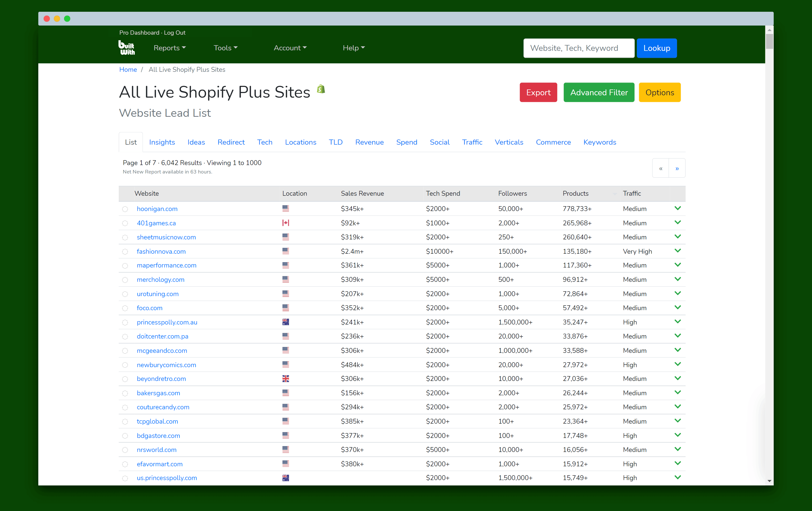
Task: Open the Account dropdown menu
Action: tap(290, 48)
